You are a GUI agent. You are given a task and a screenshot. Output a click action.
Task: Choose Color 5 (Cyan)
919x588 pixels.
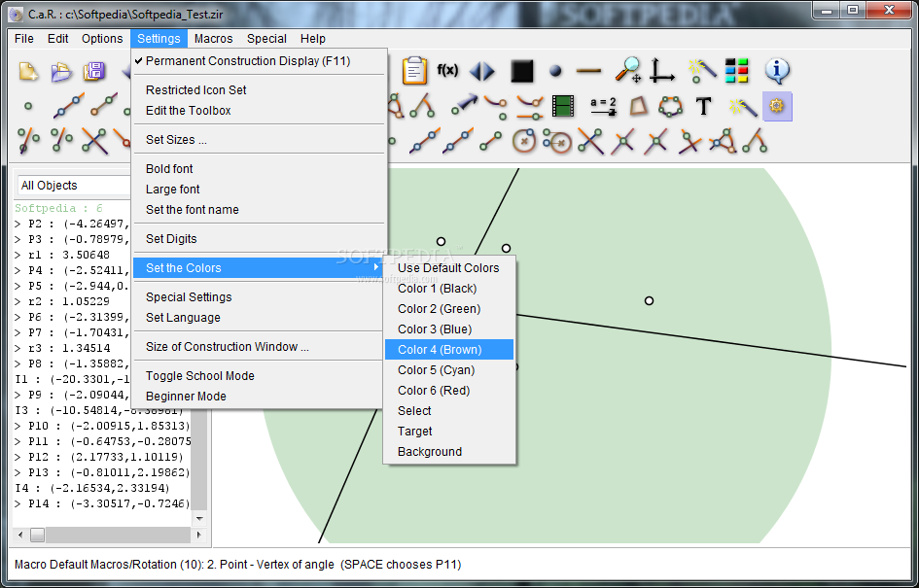(x=449, y=370)
